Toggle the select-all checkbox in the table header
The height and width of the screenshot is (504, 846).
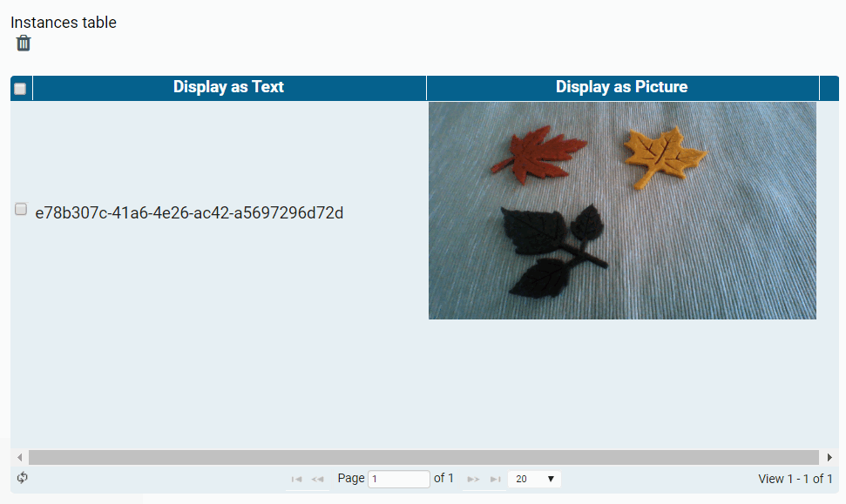pyautogui.click(x=19, y=87)
